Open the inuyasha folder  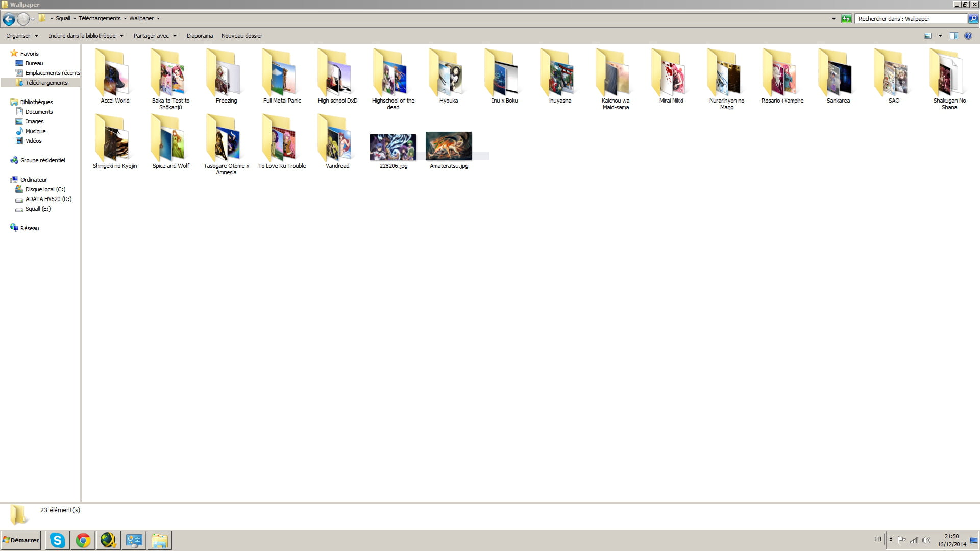click(x=560, y=77)
